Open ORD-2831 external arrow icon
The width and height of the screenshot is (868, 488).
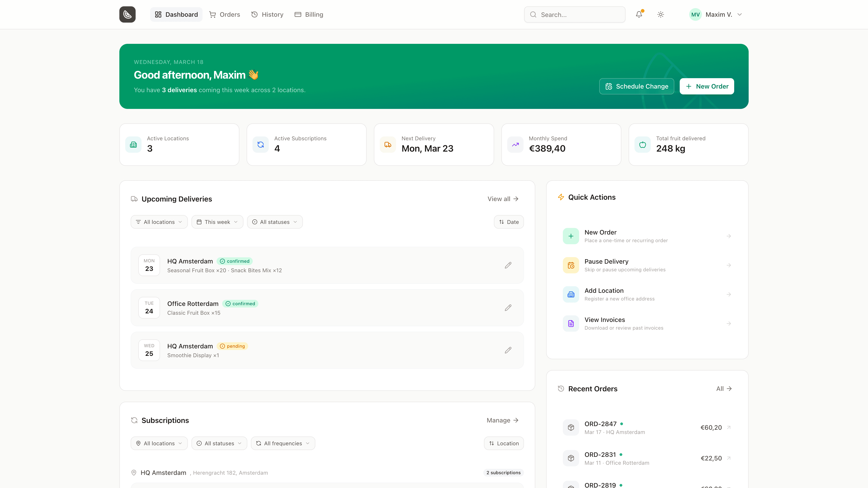click(x=729, y=458)
